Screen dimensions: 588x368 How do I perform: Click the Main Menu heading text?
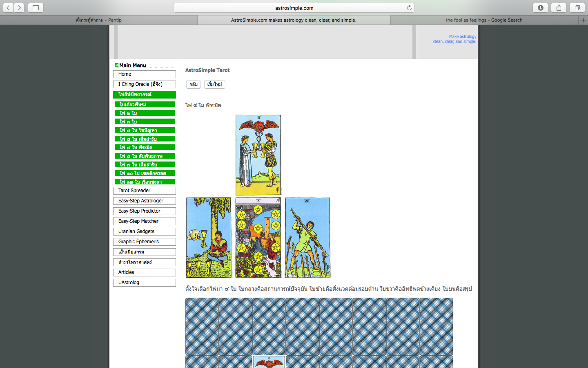pyautogui.click(x=133, y=65)
